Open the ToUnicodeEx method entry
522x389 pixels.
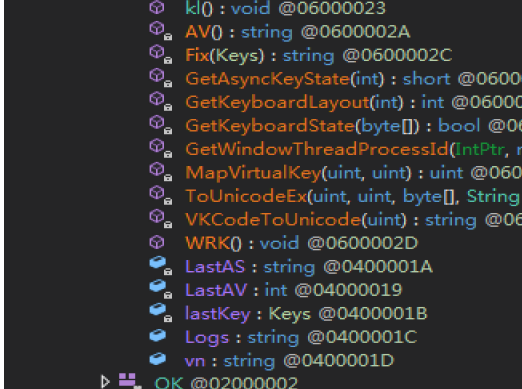(x=353, y=196)
